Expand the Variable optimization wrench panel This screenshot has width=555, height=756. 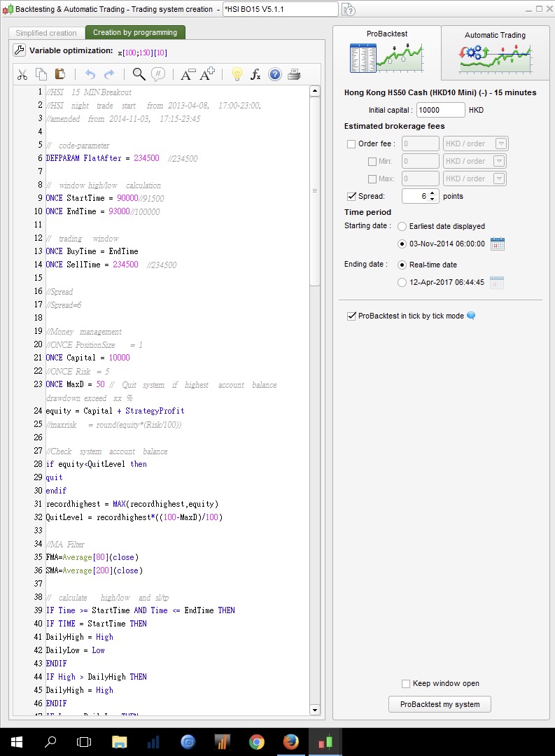[20, 50]
